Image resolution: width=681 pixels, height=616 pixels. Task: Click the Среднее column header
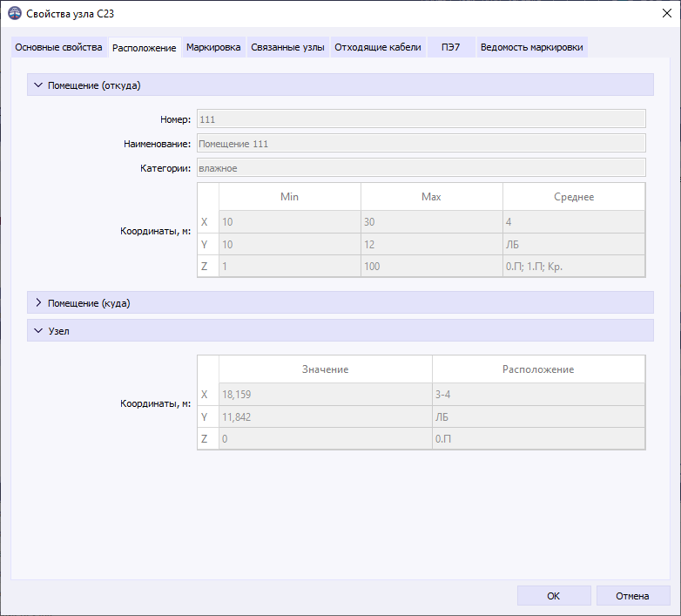point(574,197)
